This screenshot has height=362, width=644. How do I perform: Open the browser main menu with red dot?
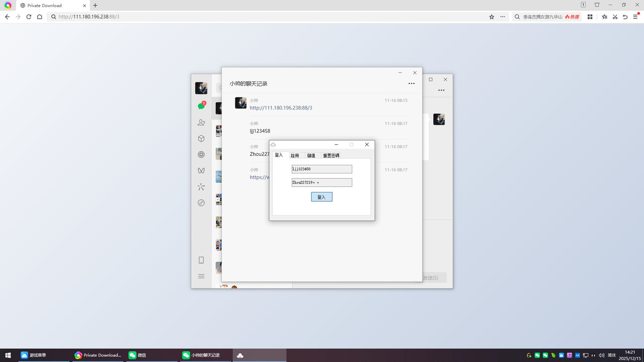pyautogui.click(x=636, y=17)
